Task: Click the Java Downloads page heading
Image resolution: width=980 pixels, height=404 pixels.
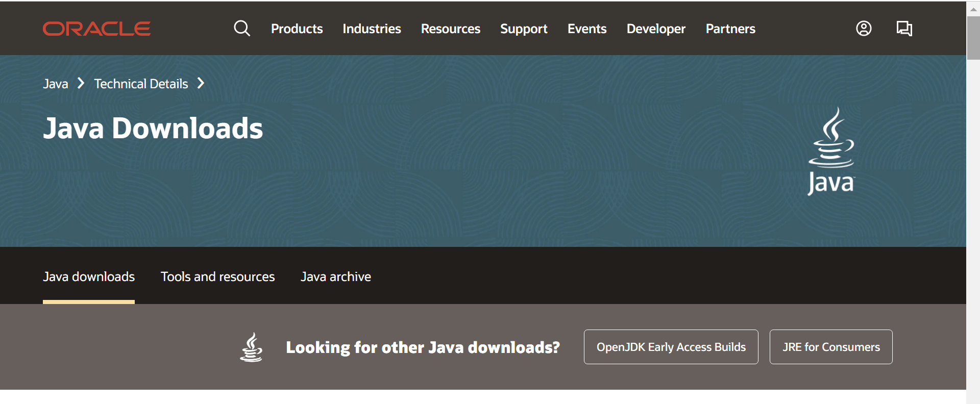Action: 153,128
